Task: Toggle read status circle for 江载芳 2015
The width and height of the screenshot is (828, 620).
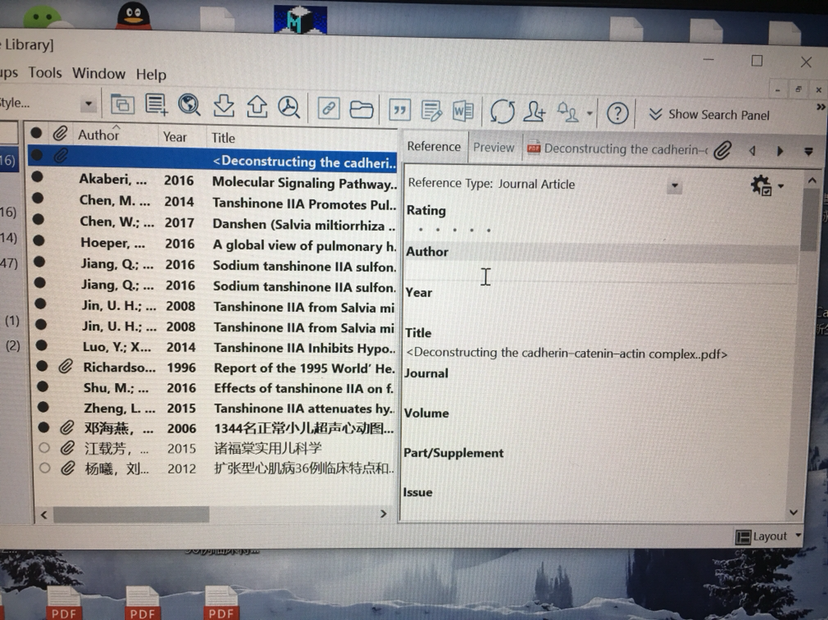Action: pos(44,448)
